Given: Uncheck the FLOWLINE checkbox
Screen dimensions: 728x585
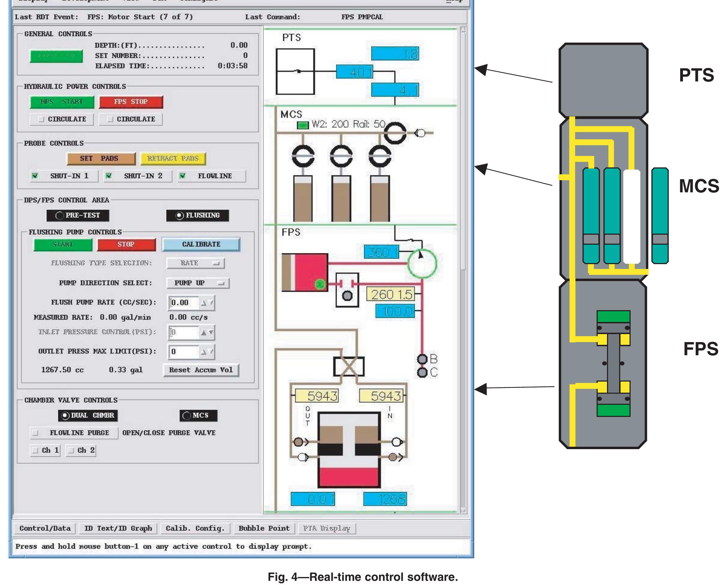Looking at the screenshot, I should coord(182,176).
